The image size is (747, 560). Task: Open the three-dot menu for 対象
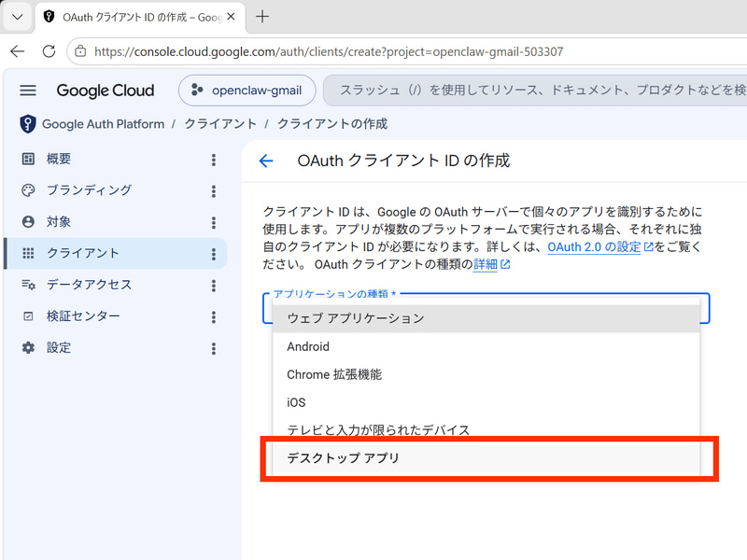[x=214, y=222]
